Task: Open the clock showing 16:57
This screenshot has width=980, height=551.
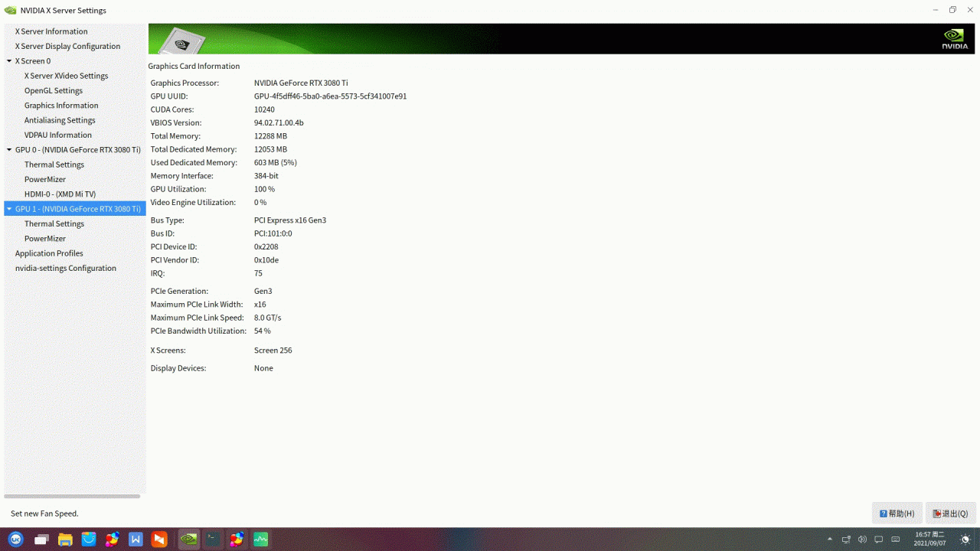Action: pyautogui.click(x=929, y=539)
